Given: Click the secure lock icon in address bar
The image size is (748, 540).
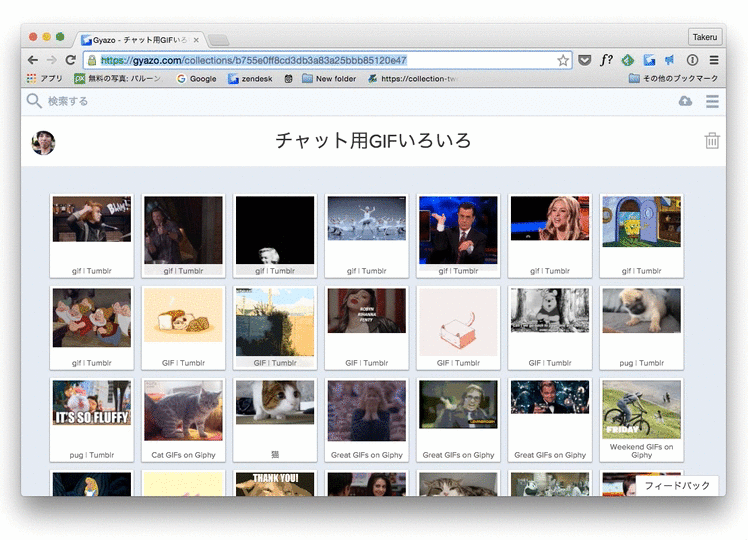Looking at the screenshot, I should [x=92, y=61].
